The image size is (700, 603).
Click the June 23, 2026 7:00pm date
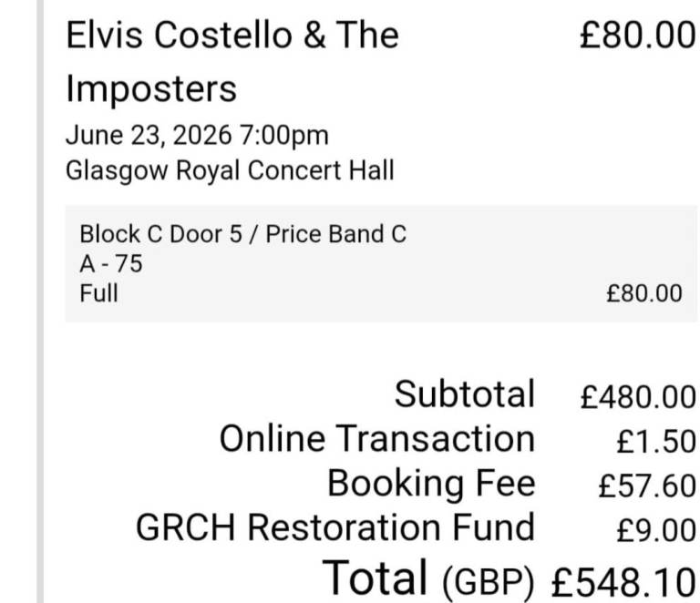click(x=197, y=136)
